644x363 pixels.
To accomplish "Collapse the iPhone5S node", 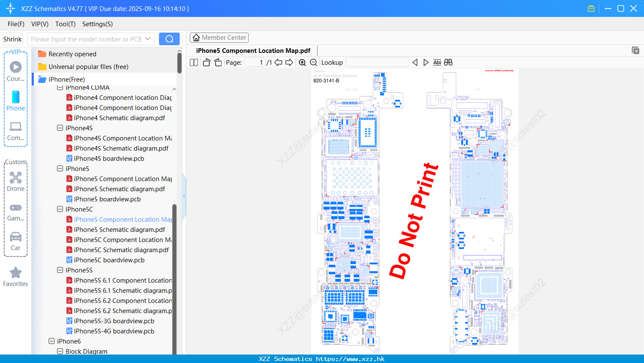I will pyautogui.click(x=60, y=270).
